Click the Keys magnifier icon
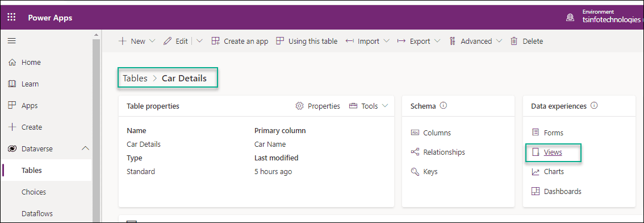 point(415,172)
